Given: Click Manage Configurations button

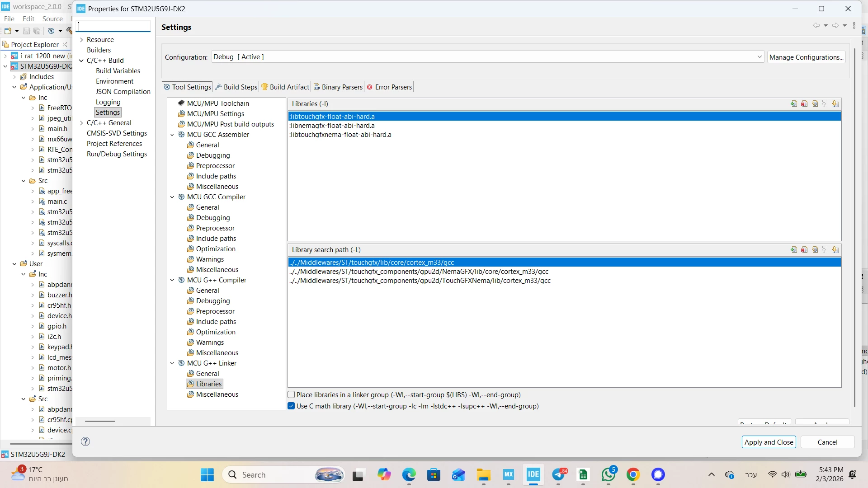Looking at the screenshot, I should click(x=806, y=57).
